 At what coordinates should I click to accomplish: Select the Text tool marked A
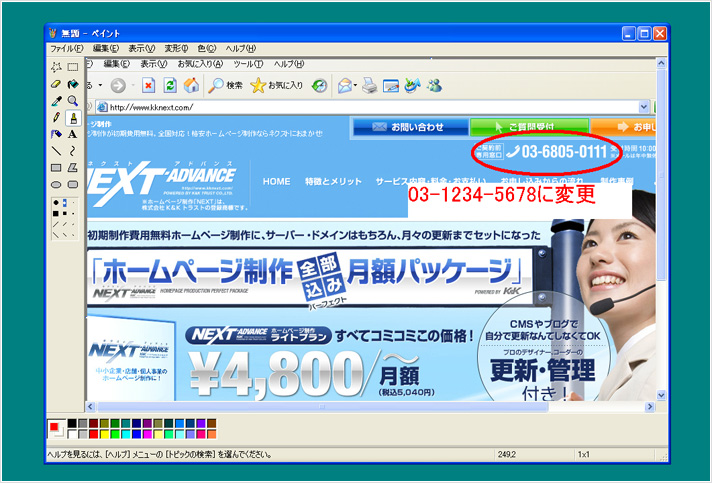click(x=73, y=134)
